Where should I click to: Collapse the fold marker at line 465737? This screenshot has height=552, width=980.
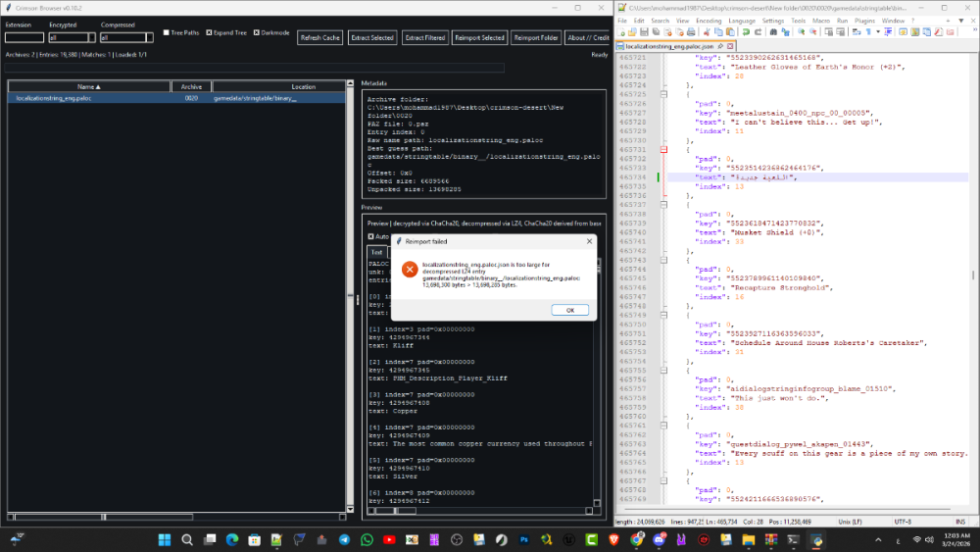pos(663,204)
